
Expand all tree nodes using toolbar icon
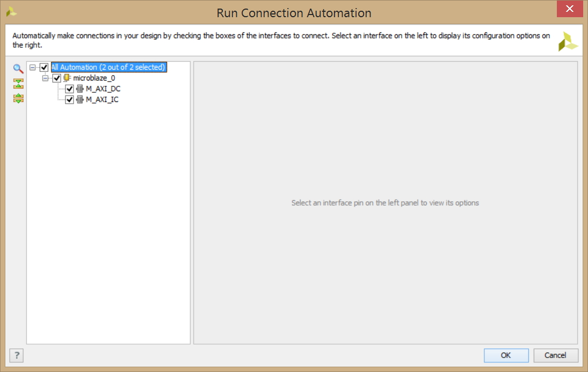pyautogui.click(x=18, y=98)
